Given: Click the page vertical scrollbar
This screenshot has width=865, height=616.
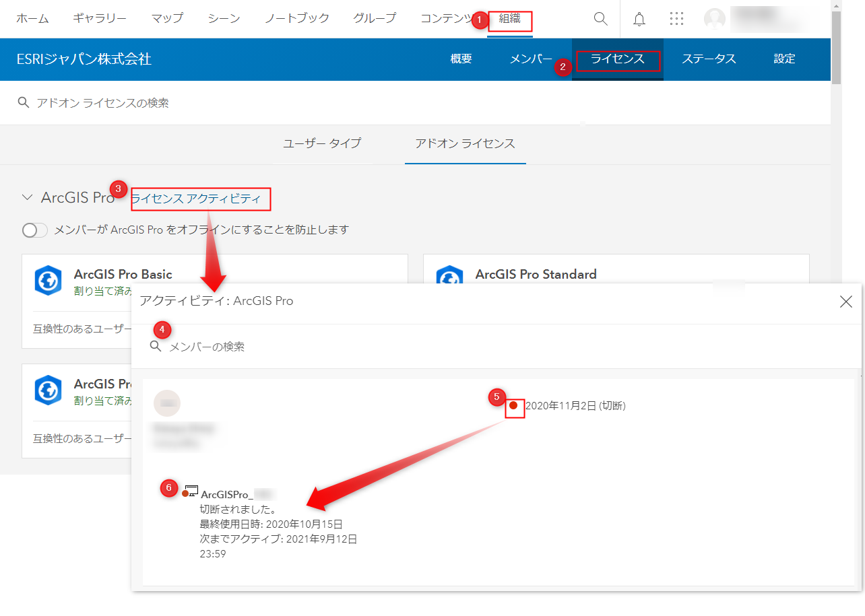Looking at the screenshot, I should (837, 47).
